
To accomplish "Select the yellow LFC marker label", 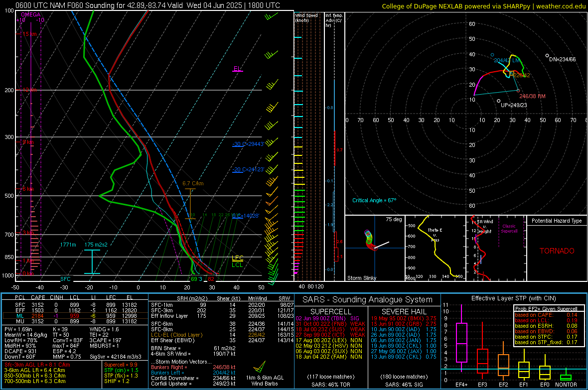I will [237, 258].
